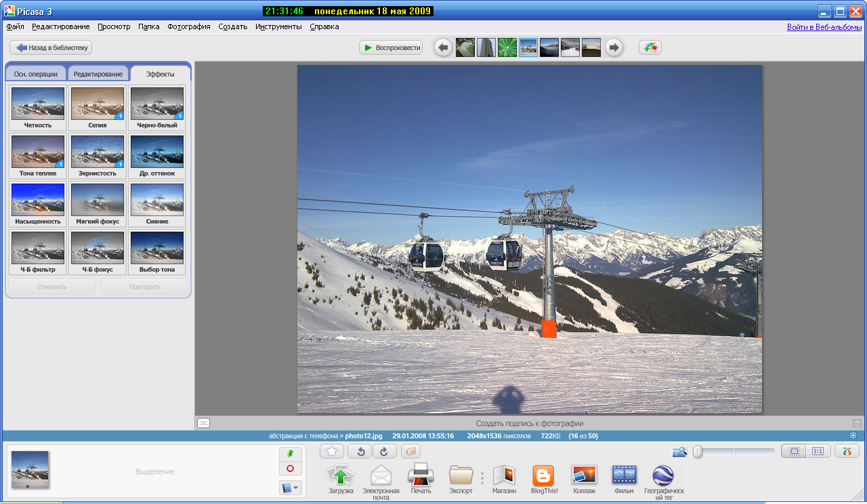Click the Отменить button
867x504 pixels.
pyautogui.click(x=52, y=287)
